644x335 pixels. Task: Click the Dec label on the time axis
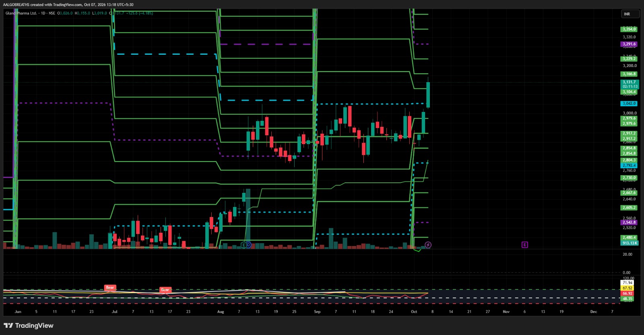pos(594,312)
